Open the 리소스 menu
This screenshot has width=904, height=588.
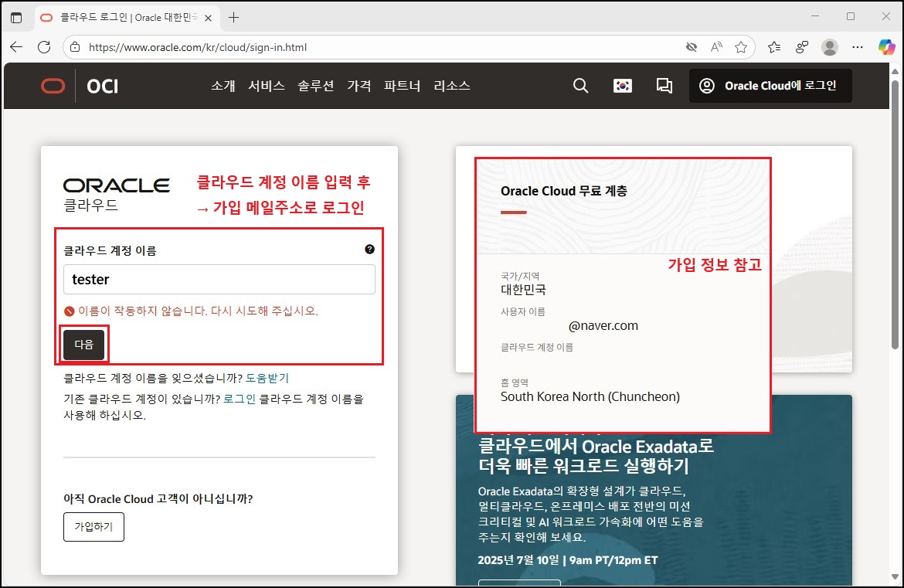(x=452, y=86)
